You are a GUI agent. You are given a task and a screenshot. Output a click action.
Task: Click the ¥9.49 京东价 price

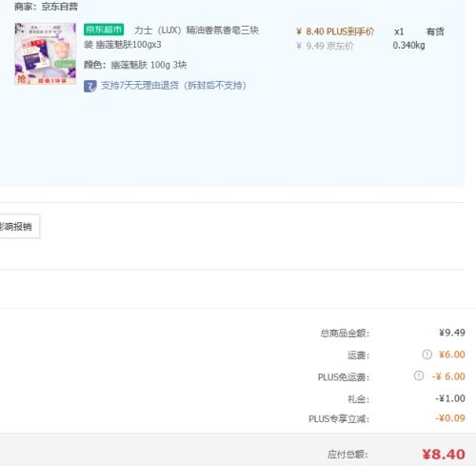(325, 46)
